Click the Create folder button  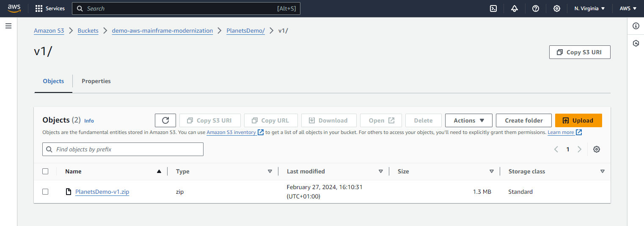524,120
